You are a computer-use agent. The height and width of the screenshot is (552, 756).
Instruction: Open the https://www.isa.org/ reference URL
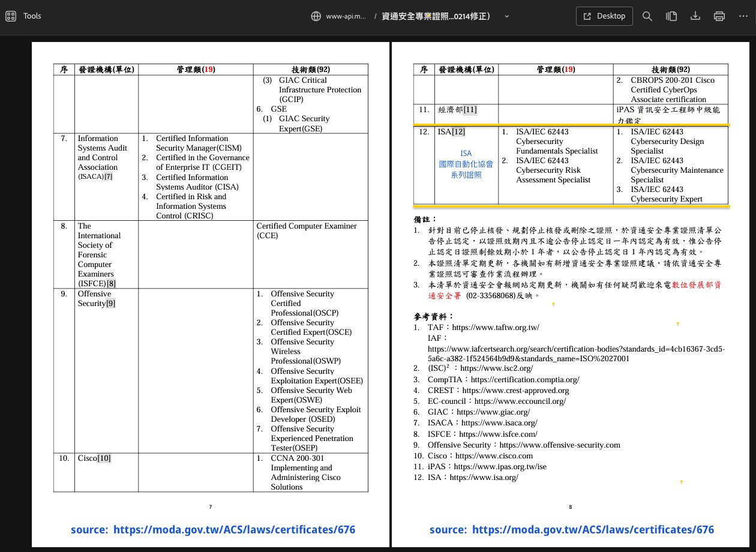tap(484, 478)
